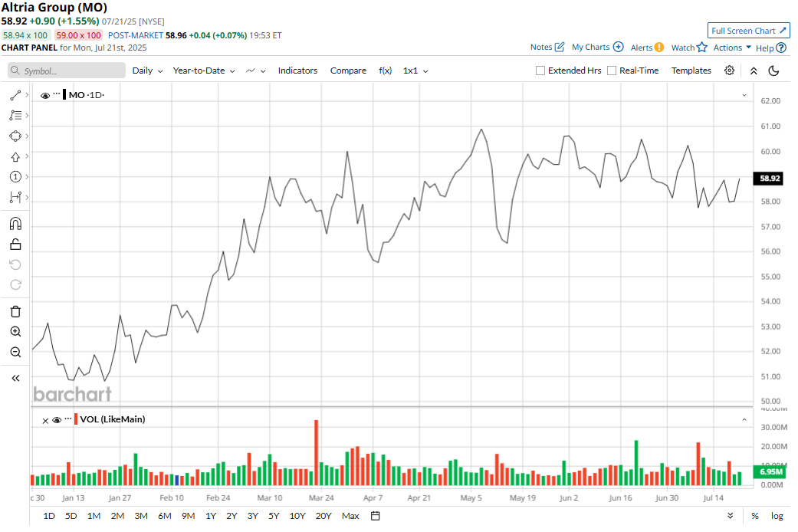The height and width of the screenshot is (532, 798).
Task: Select the 1D time range
Action: coord(49,516)
